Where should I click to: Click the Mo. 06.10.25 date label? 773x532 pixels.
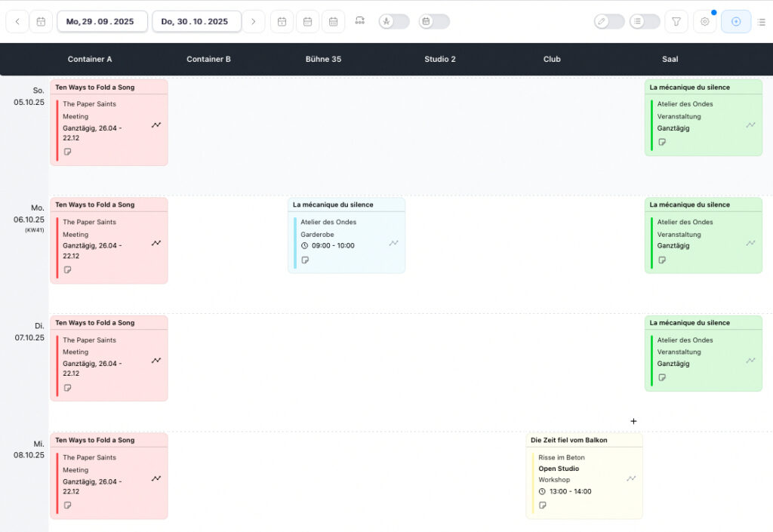tap(29, 214)
